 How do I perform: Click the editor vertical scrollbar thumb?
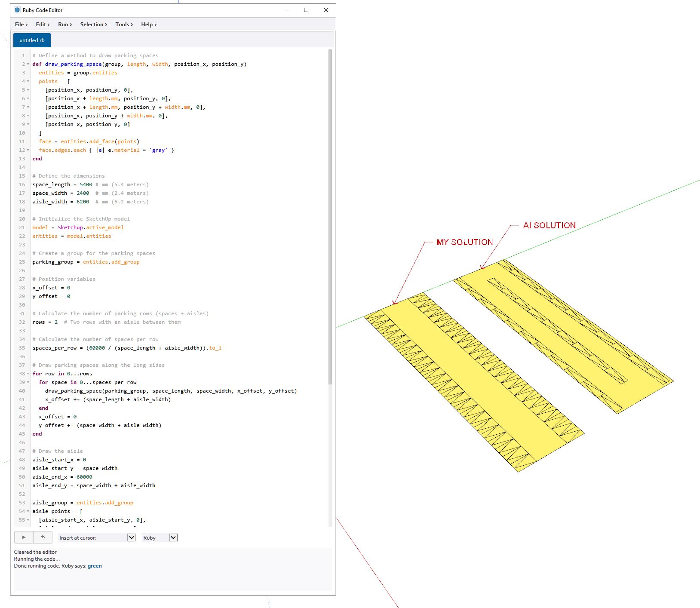(330, 217)
